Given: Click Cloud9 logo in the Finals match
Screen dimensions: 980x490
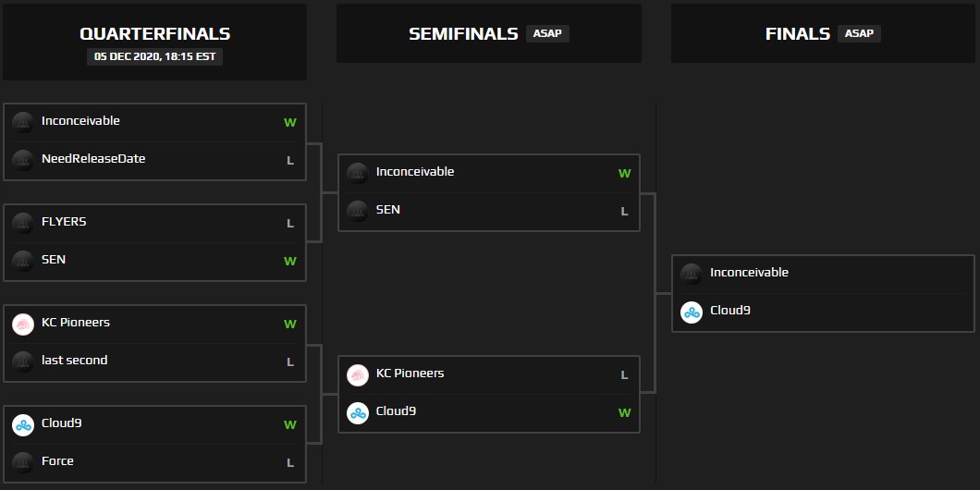Looking at the screenshot, I should pos(692,312).
